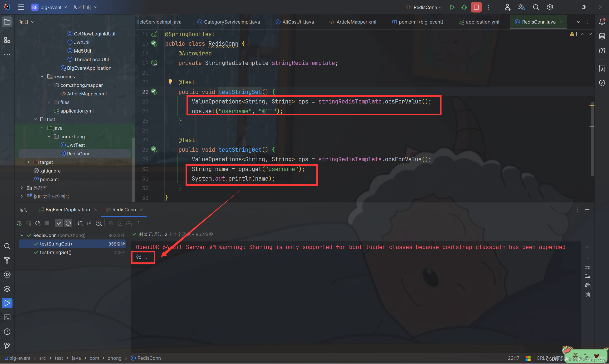Open the Terminal tool window
The image size is (609, 364).
pos(7,317)
